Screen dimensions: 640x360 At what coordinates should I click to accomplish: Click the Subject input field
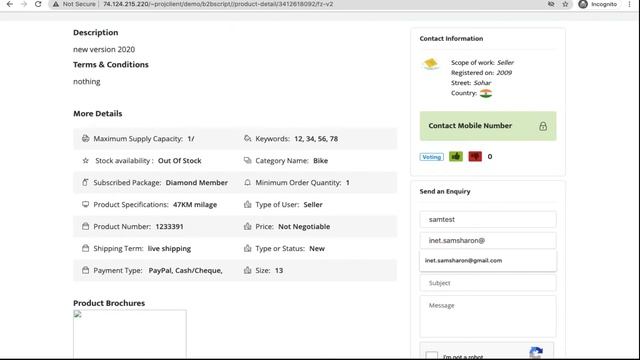tap(488, 283)
